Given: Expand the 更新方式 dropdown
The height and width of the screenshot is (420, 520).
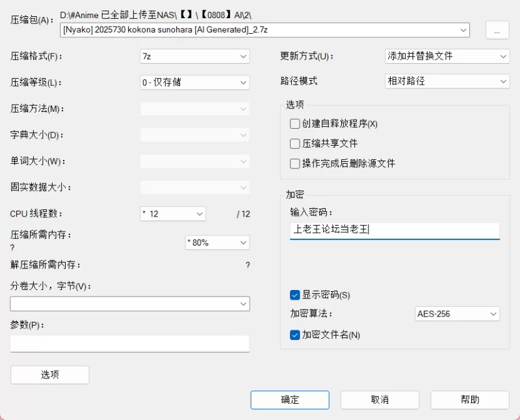Looking at the screenshot, I should pyautogui.click(x=447, y=57).
